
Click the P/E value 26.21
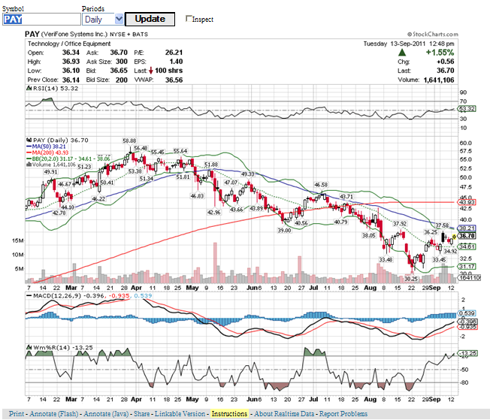pos(174,52)
